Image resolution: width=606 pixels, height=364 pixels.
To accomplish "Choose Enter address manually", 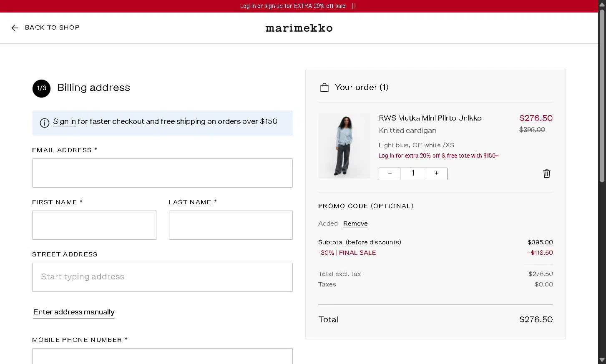I will pyautogui.click(x=74, y=312).
